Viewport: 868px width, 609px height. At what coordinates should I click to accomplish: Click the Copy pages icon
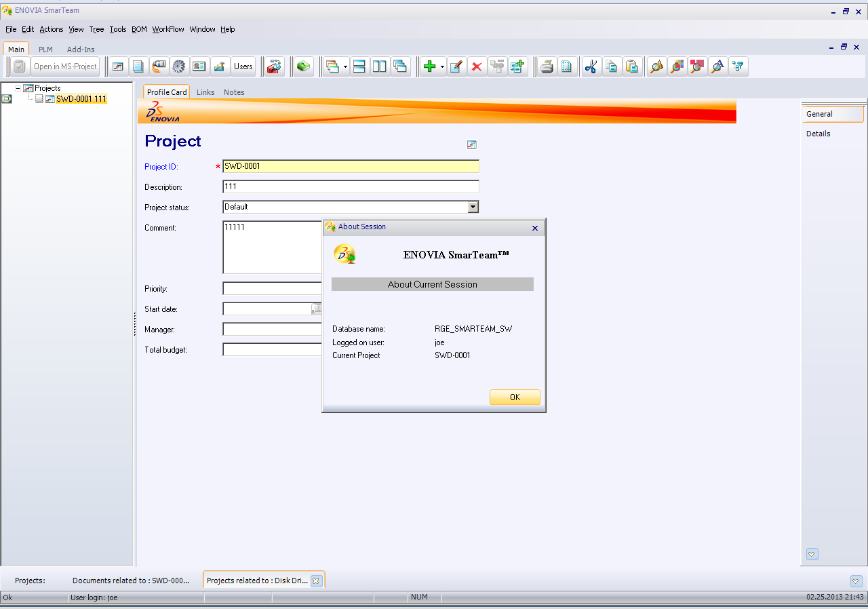point(612,66)
